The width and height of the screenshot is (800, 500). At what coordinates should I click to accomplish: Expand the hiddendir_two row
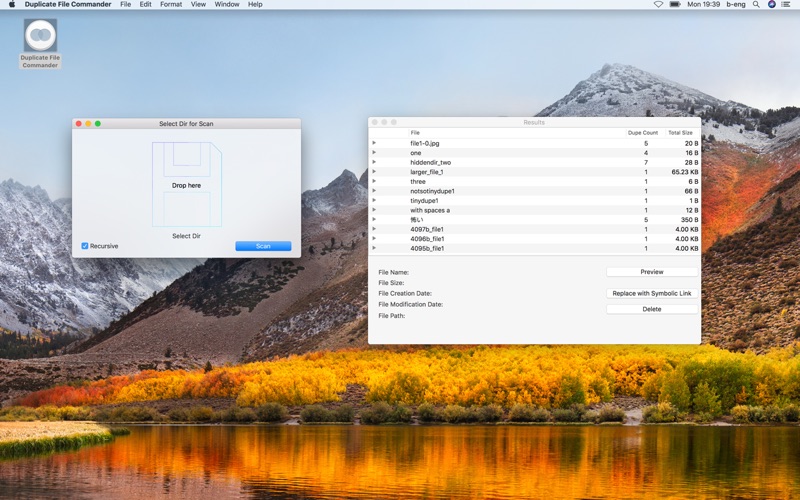coord(374,162)
